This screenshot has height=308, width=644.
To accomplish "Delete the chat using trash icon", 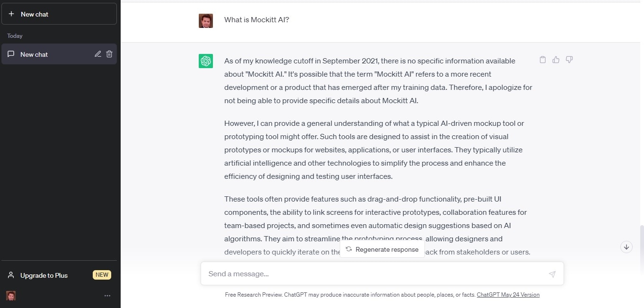I will [109, 54].
